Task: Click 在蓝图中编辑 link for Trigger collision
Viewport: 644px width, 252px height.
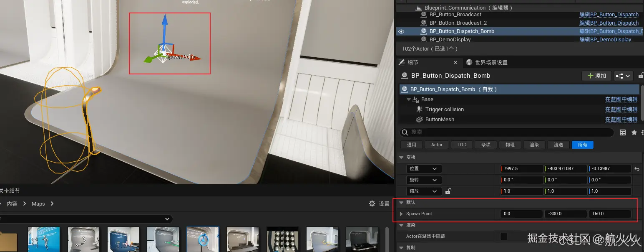Action: pos(621,109)
